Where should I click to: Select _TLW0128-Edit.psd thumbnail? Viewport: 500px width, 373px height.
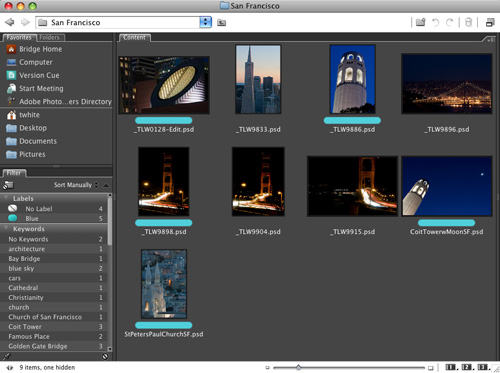pos(164,85)
